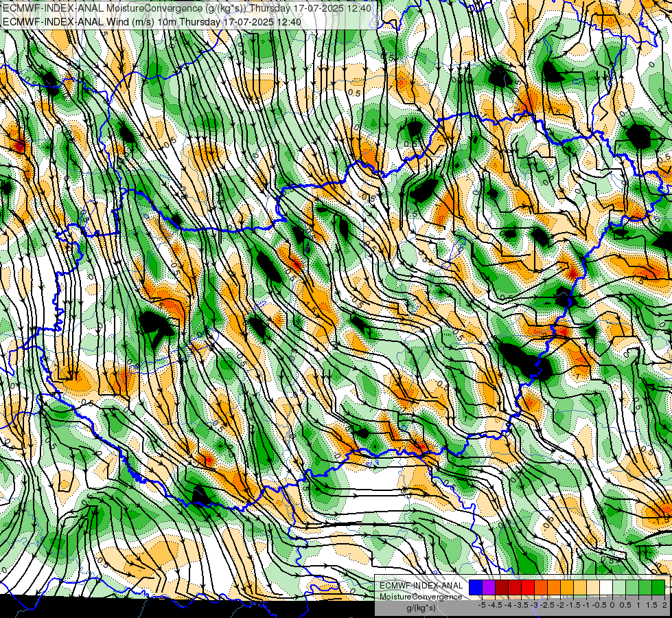The height and width of the screenshot is (618, 672).
Task: Click the -4 tick label on the color scale
Action: click(x=508, y=605)
